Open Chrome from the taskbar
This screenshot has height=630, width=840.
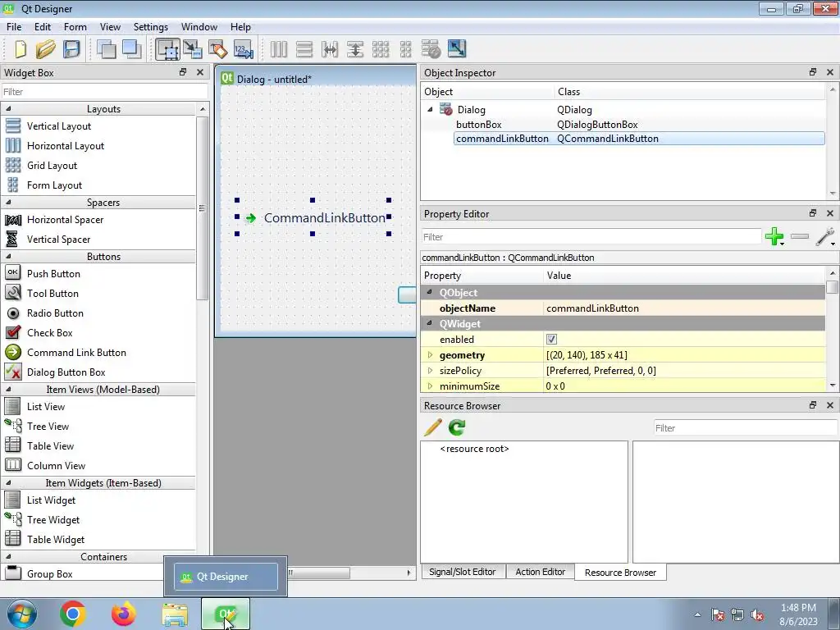tap(73, 614)
